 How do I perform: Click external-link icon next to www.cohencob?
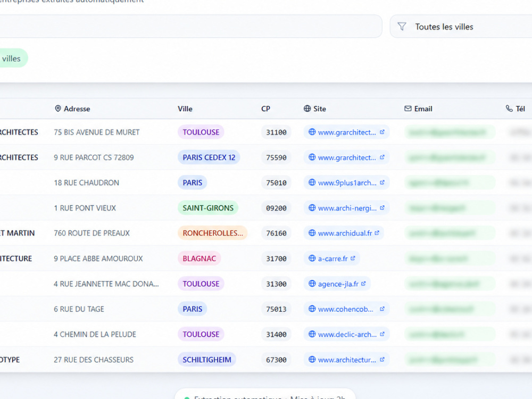point(382,309)
